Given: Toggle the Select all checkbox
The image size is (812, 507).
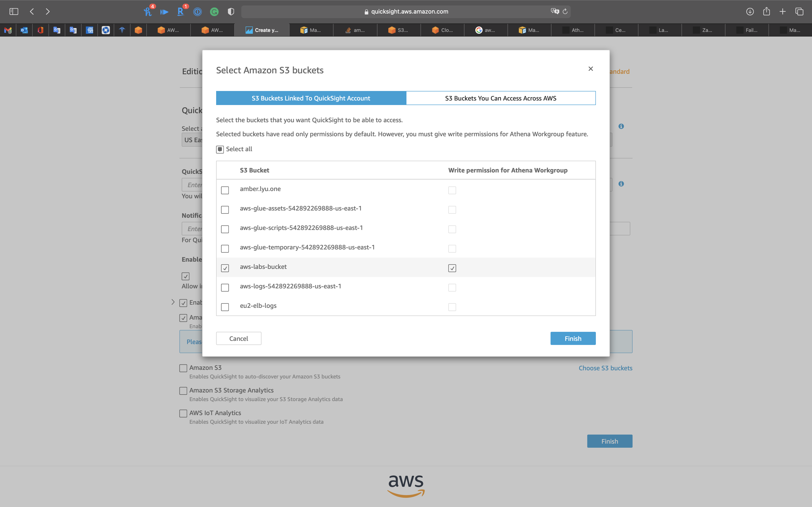Looking at the screenshot, I should 220,149.
